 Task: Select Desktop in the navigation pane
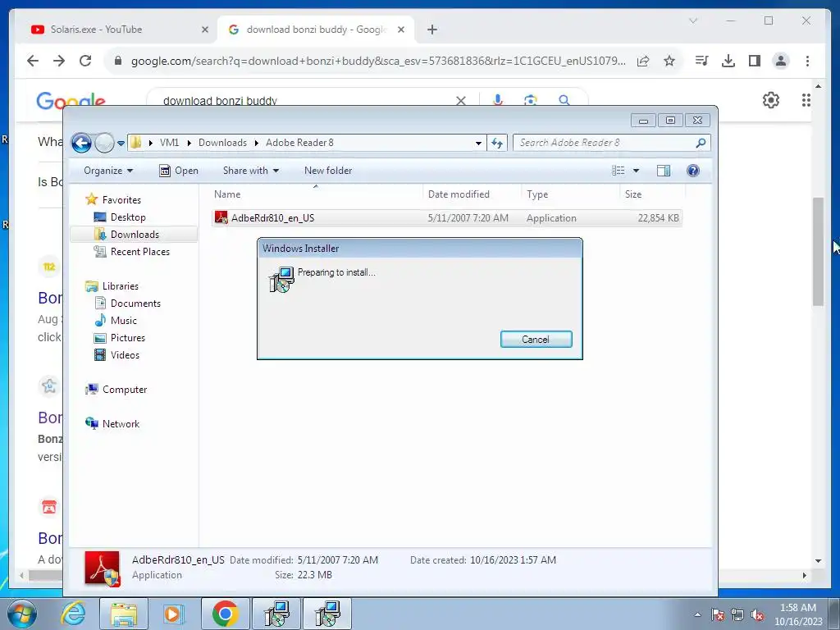point(127,217)
